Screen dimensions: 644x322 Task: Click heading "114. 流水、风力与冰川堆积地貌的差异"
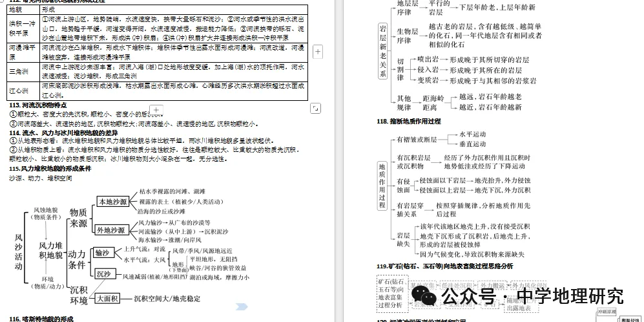coord(64,133)
